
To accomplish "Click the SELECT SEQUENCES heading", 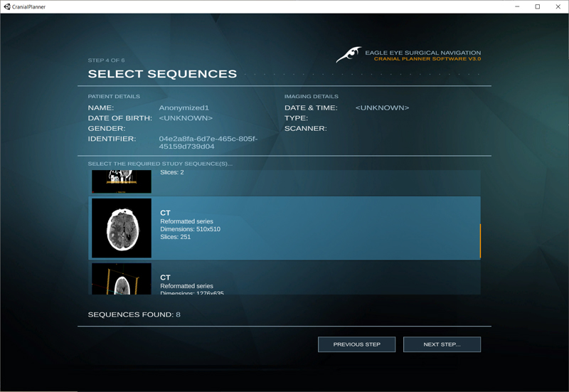I will click(x=162, y=74).
